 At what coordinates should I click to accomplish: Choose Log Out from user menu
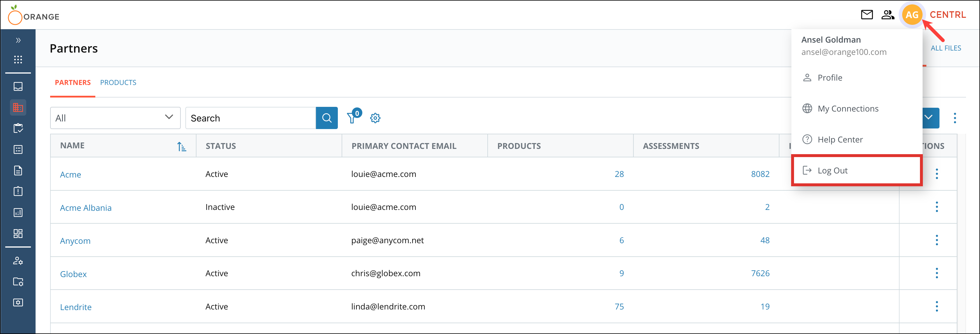pos(832,171)
